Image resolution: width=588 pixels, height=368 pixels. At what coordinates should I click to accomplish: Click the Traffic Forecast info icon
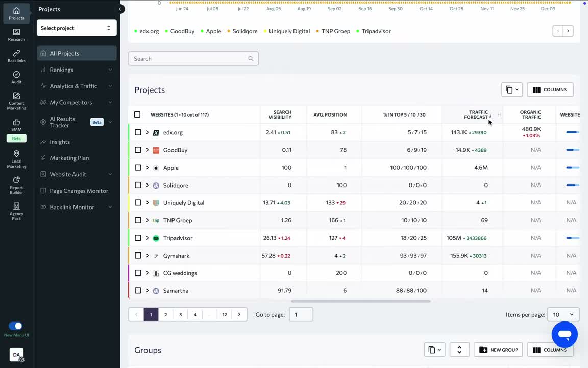[x=490, y=116]
